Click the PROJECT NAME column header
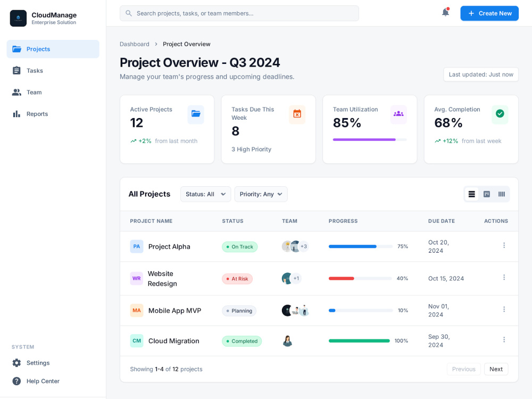Screen dimensions: 532x399 (x=151, y=221)
